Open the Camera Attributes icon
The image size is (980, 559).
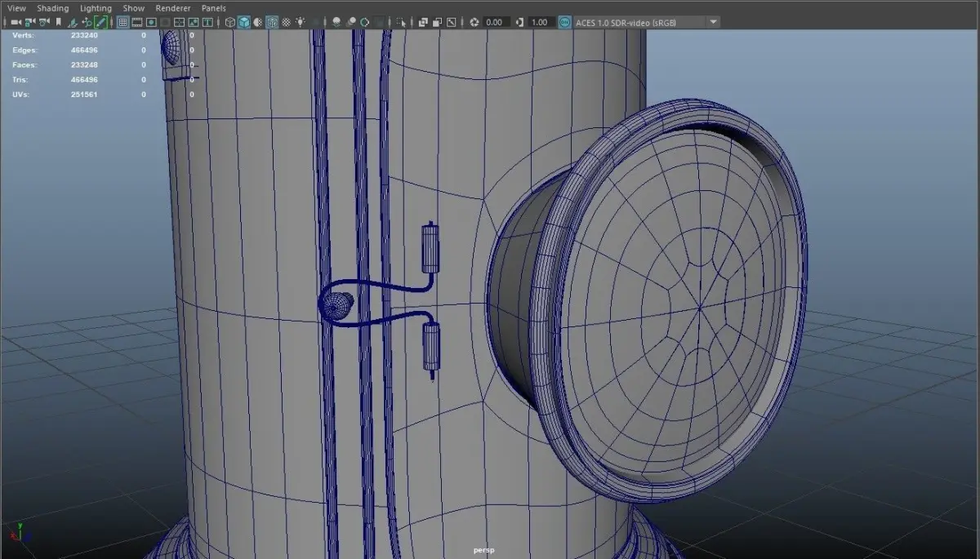pos(43,22)
